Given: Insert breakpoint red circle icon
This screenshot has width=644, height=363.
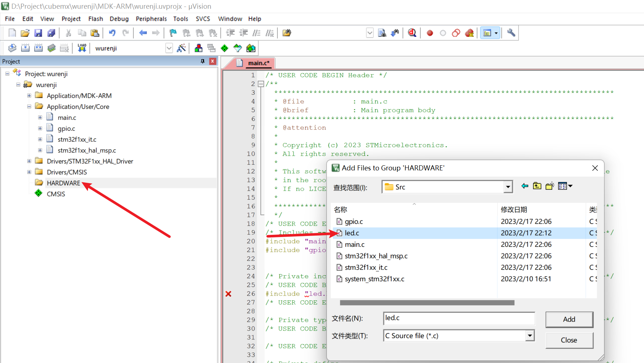Looking at the screenshot, I should 430,33.
